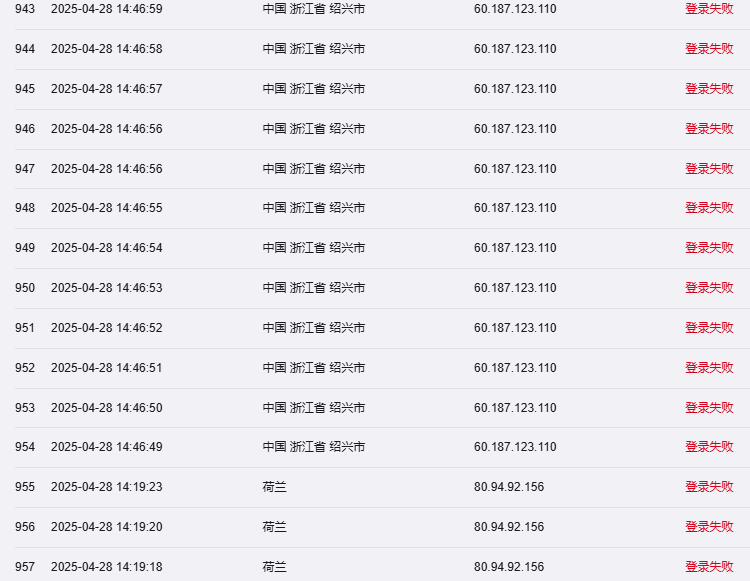
Task: Select location 中国 浙江省 绍兴市 in row 943
Action: 314,9
